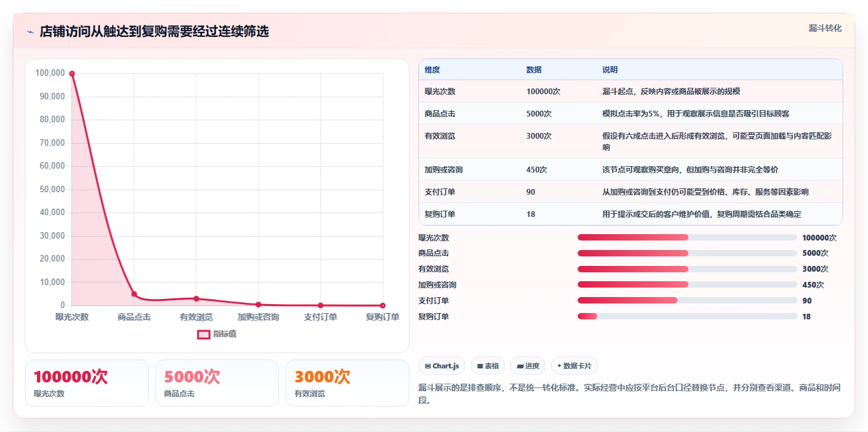Click the table value 90 for 支付订单

pos(531,192)
